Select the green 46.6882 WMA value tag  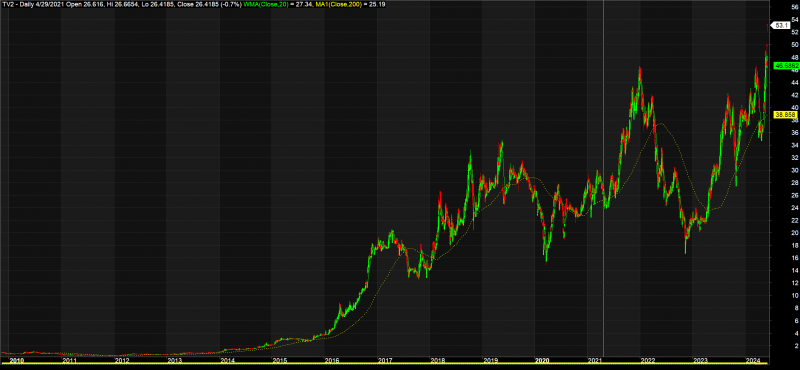point(786,66)
